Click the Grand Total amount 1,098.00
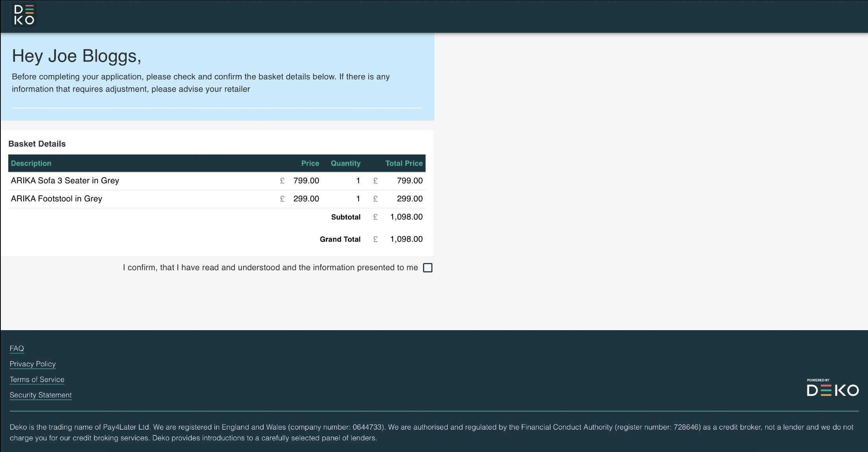This screenshot has width=868, height=452. pos(406,239)
